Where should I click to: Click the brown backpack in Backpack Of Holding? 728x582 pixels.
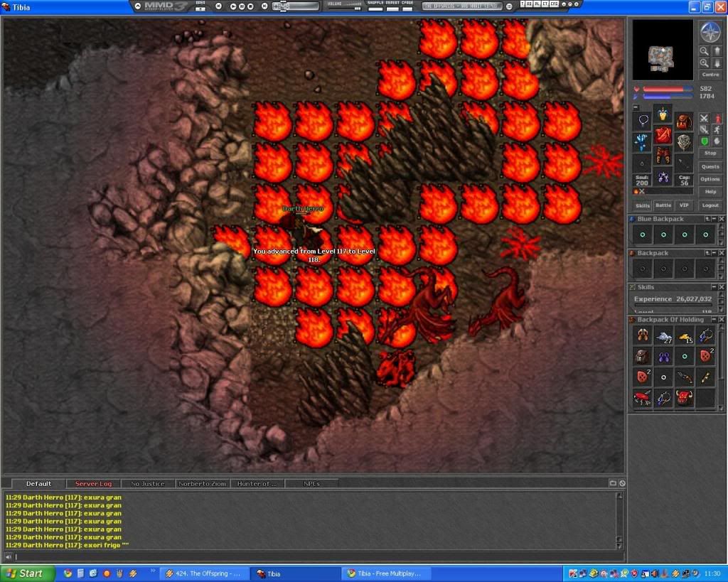point(643,357)
